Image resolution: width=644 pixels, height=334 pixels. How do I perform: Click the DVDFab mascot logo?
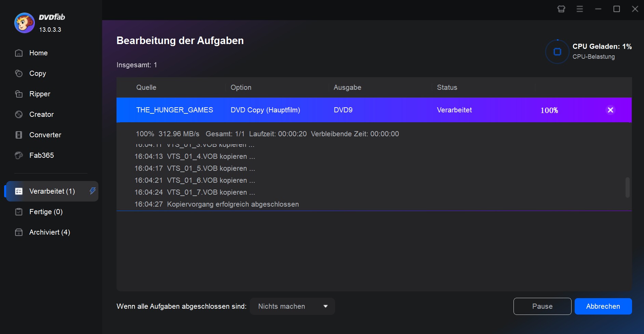[24, 23]
